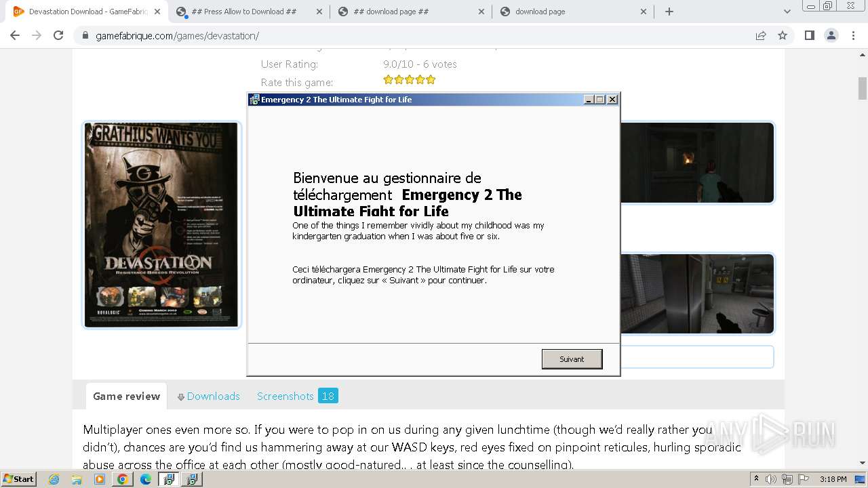Go back to the previous page
Viewport: 868px width, 488px height.
(15, 35)
